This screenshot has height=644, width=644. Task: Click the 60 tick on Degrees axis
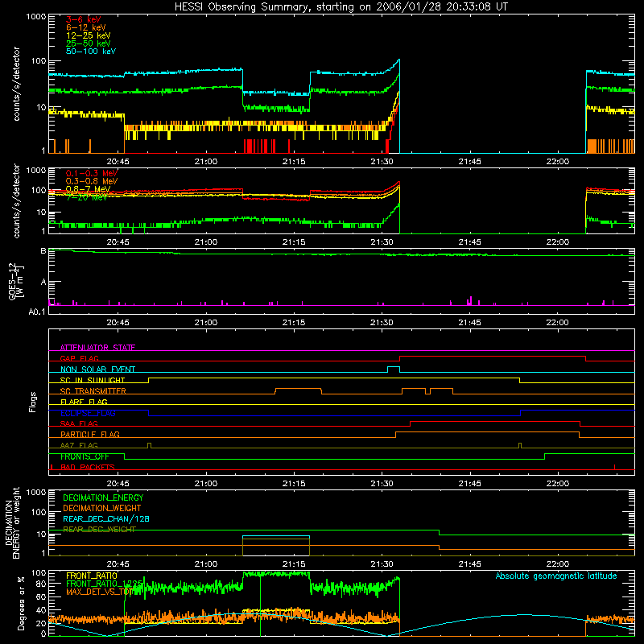[x=41, y=597]
